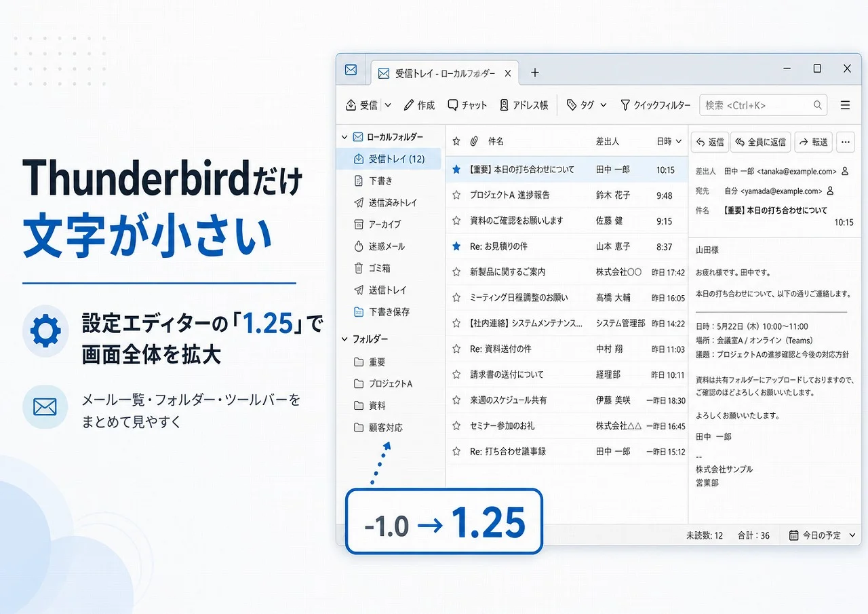
Task: Click contact icon beside tanaka@example.com
Action: (x=845, y=172)
